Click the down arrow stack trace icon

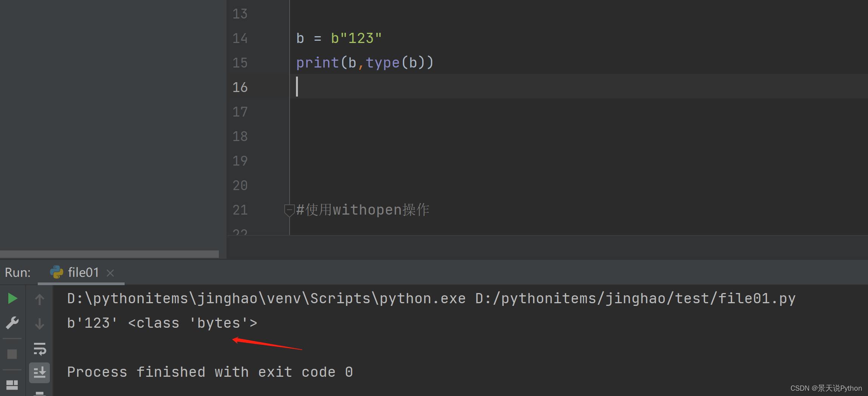tap(40, 324)
